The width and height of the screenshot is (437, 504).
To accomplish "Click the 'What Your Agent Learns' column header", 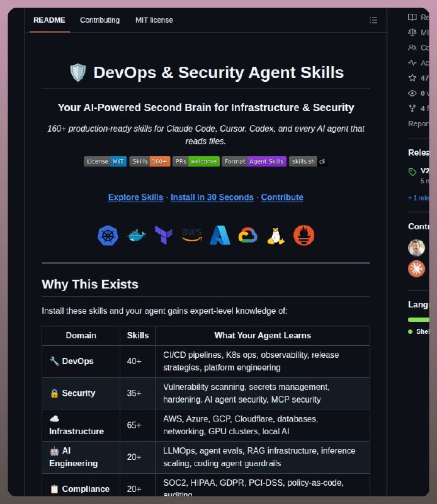I will click(263, 336).
